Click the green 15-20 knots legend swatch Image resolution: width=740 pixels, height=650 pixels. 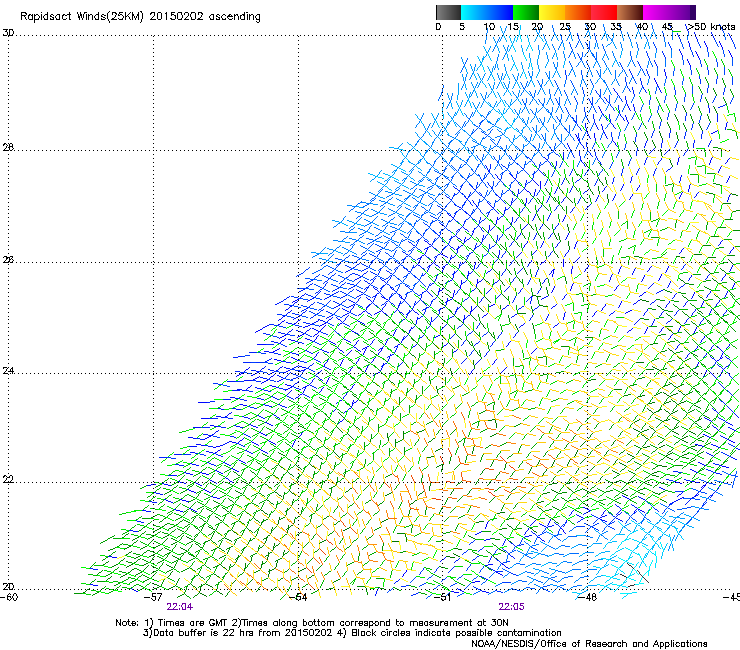click(526, 12)
